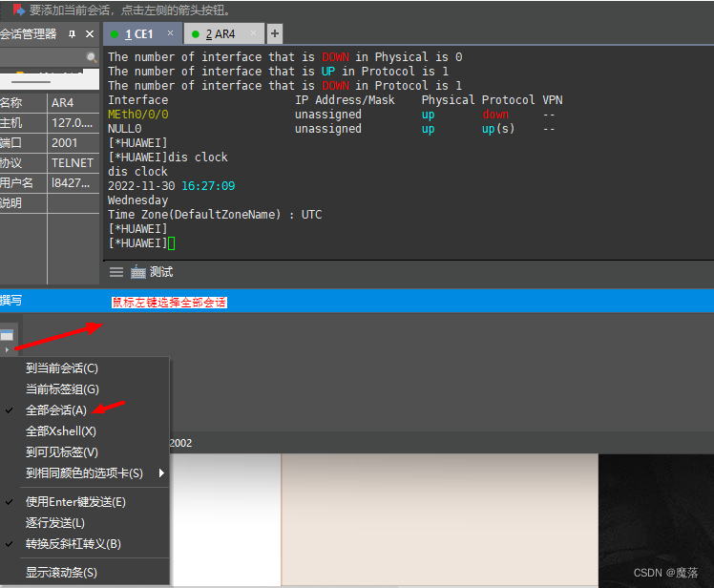Toggle 转换反斜杠转义(B) option
Screen dimensions: 714x588
coord(73,543)
